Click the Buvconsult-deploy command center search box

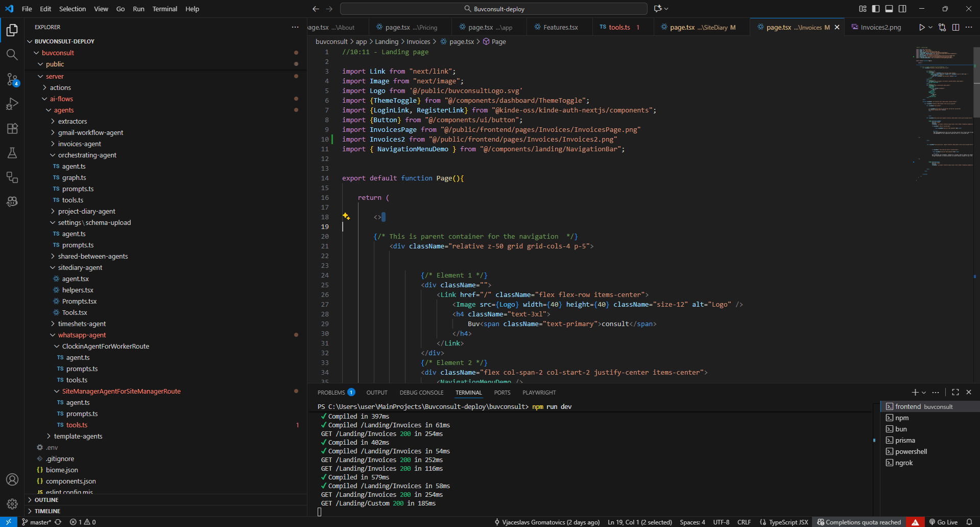pos(494,9)
